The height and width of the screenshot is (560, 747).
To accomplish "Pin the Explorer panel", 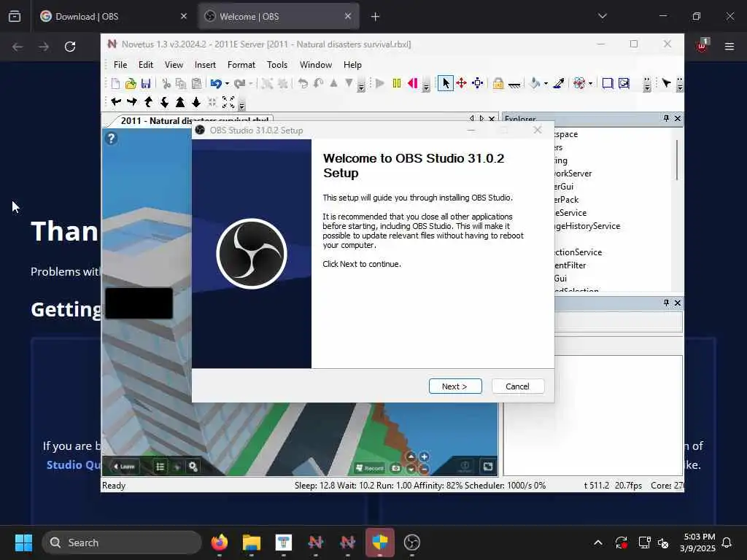I will [666, 119].
